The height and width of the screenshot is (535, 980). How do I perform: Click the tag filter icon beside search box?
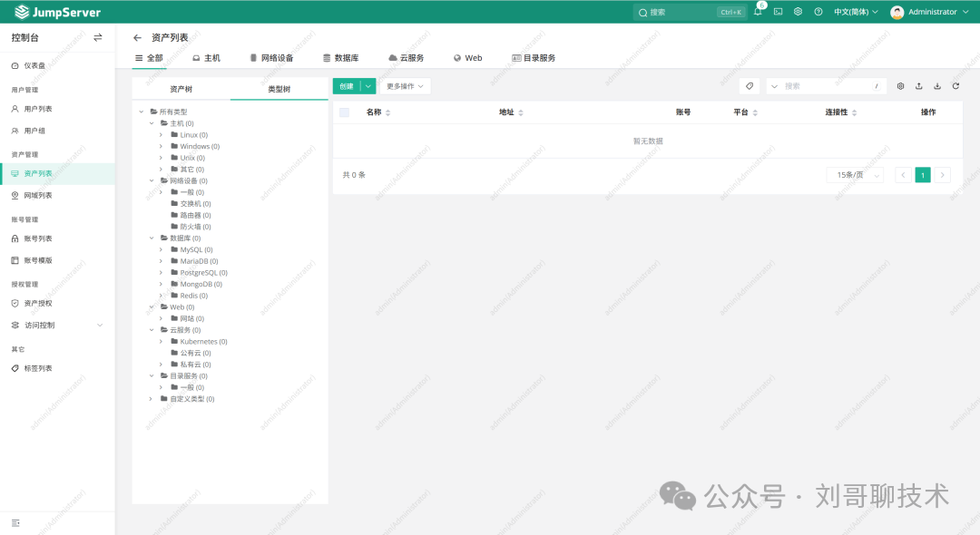pos(749,84)
